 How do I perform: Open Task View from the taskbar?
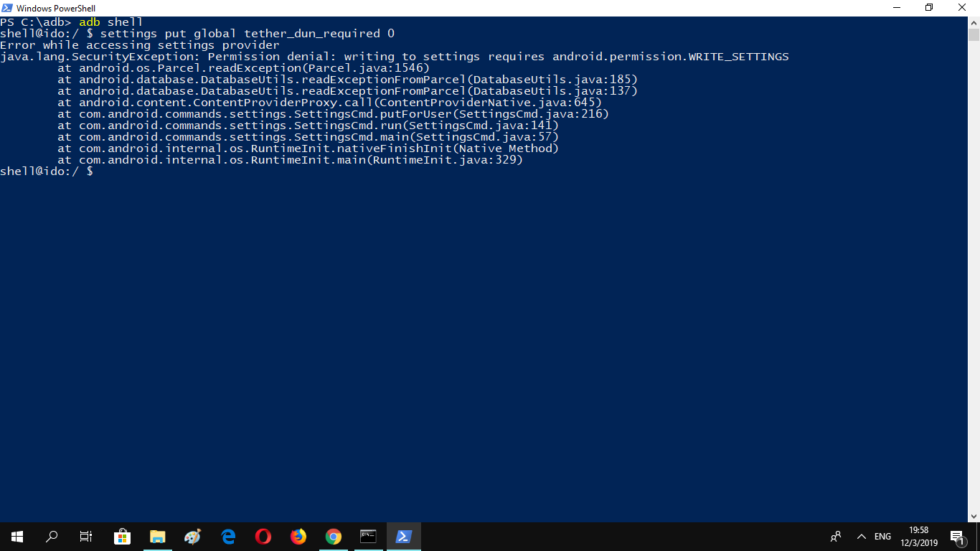click(x=86, y=537)
